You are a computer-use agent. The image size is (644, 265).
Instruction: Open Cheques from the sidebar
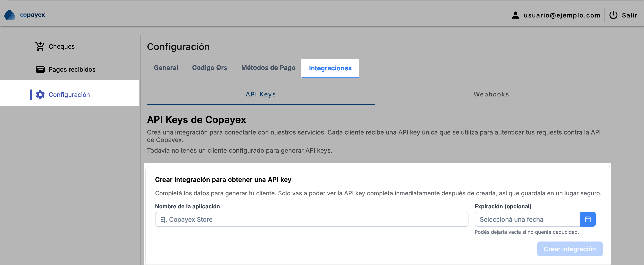point(61,46)
